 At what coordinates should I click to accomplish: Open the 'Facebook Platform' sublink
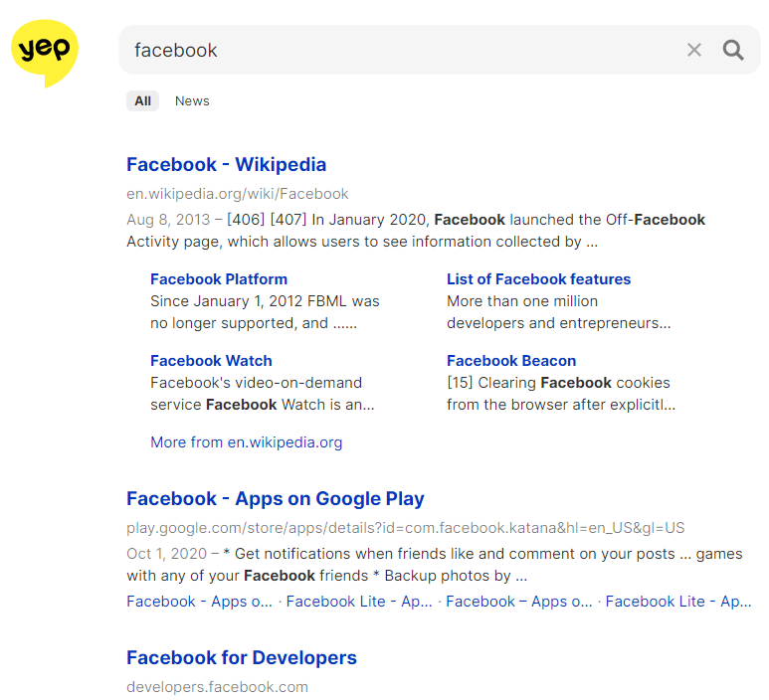[219, 279]
